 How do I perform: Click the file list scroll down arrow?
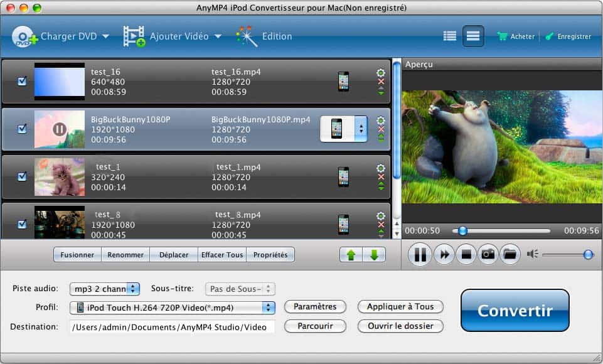tap(397, 234)
